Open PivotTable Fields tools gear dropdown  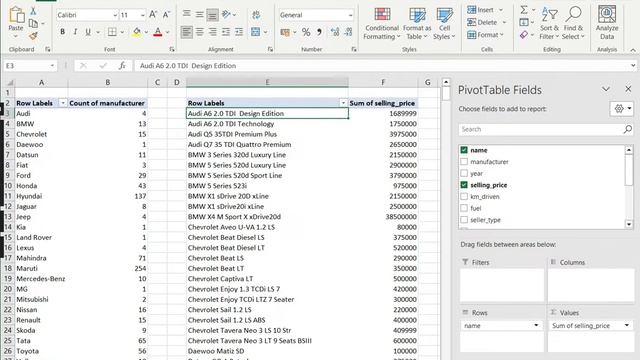click(622, 109)
